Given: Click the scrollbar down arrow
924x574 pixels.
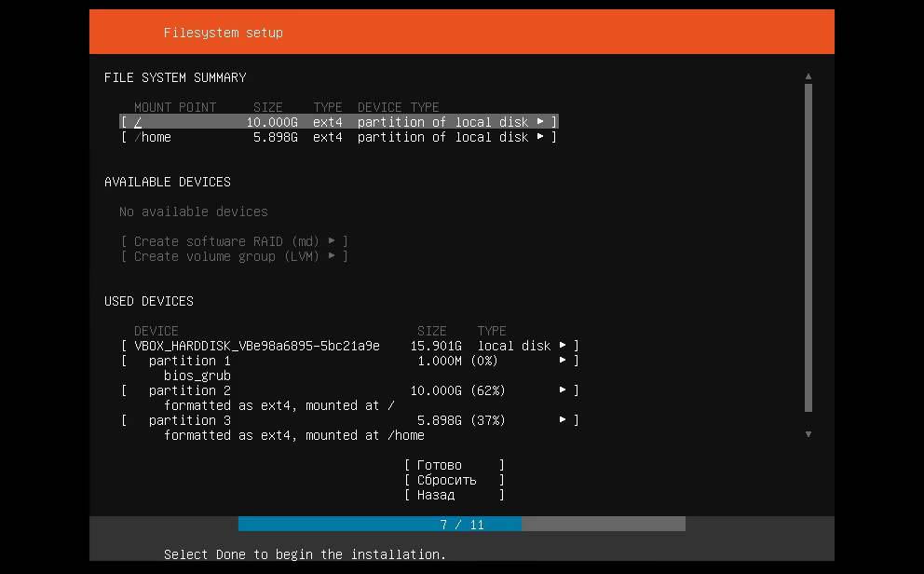Looking at the screenshot, I should pos(808,434).
